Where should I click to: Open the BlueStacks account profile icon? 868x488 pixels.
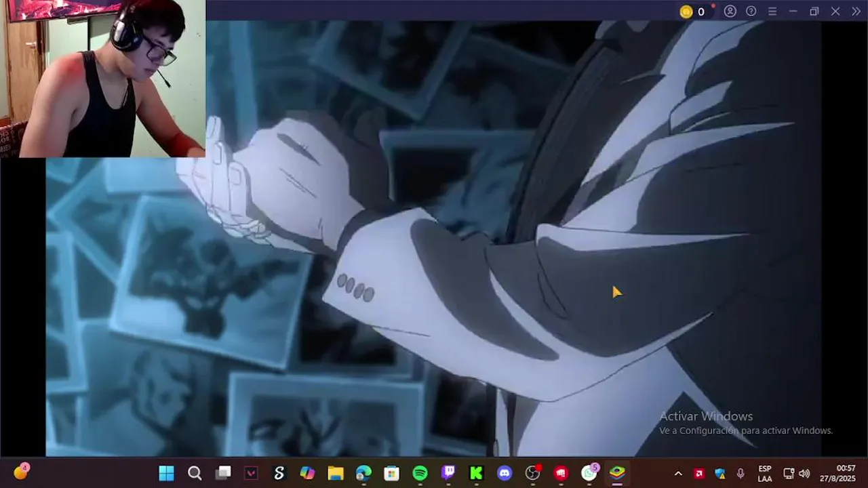click(x=730, y=12)
